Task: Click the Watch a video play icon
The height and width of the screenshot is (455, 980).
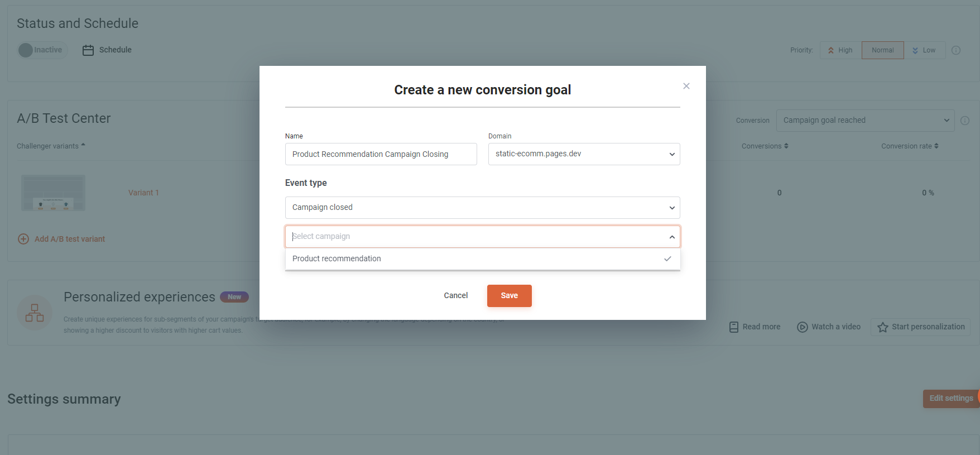Action: [x=803, y=327]
